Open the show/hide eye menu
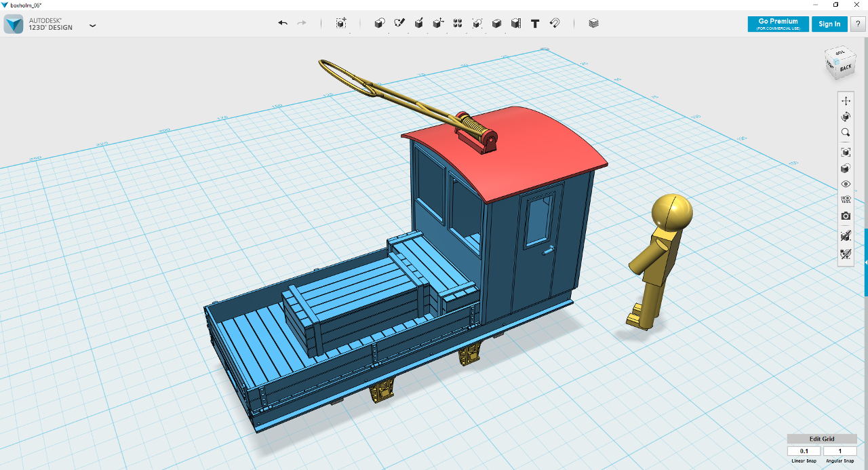The width and height of the screenshot is (868, 470). [x=846, y=184]
